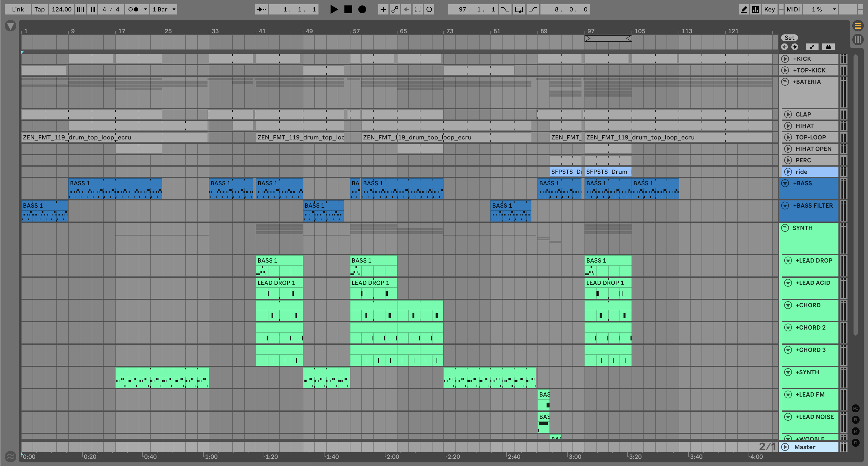Click the Phase Nudge Up icon
Screen dimensions: 868x466
tap(92, 9)
